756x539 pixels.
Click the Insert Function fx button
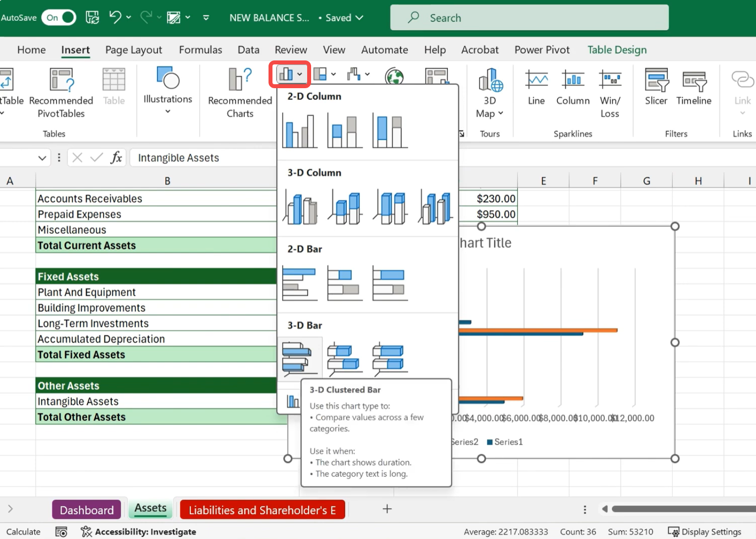(116, 158)
